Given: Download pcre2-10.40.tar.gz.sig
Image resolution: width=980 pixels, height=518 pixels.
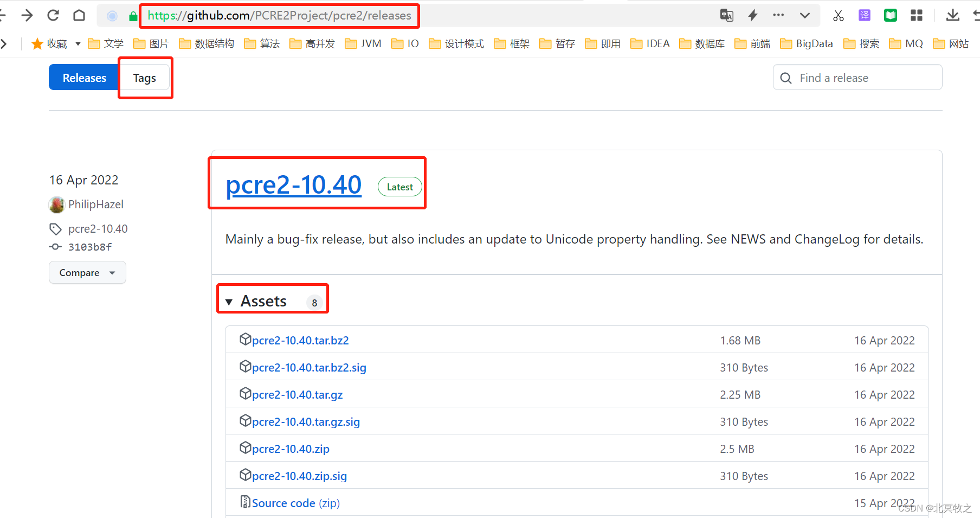Looking at the screenshot, I should 306,421.
